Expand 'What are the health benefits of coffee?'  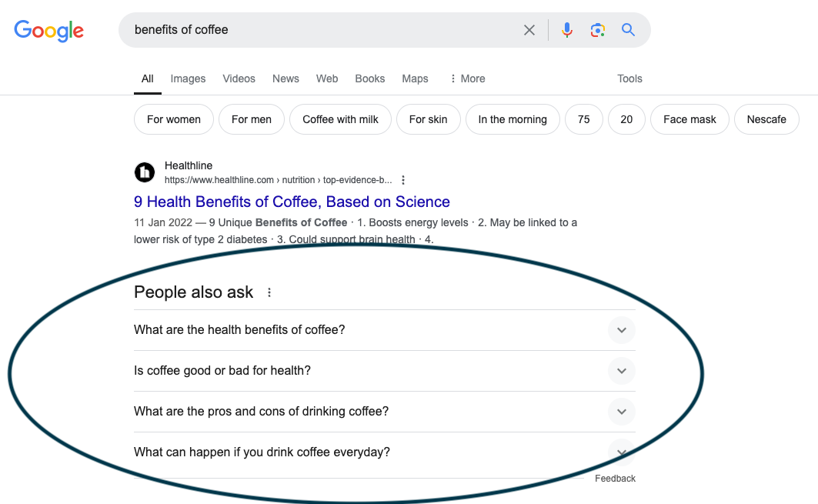point(621,330)
